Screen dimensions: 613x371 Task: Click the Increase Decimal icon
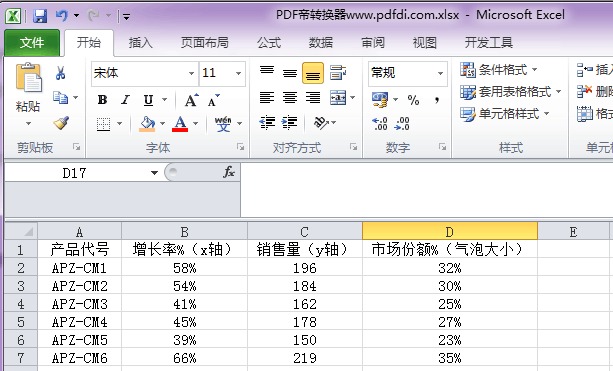point(380,124)
